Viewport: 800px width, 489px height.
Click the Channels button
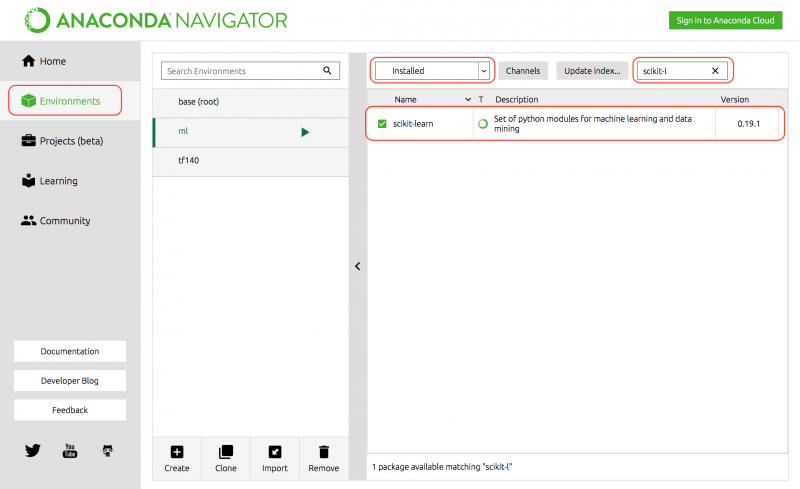tap(523, 71)
